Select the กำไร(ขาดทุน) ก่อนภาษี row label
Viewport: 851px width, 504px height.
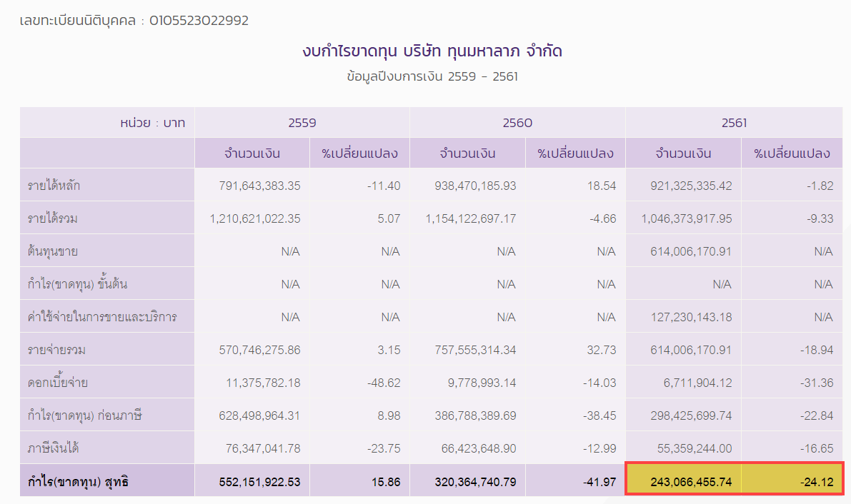[84, 415]
